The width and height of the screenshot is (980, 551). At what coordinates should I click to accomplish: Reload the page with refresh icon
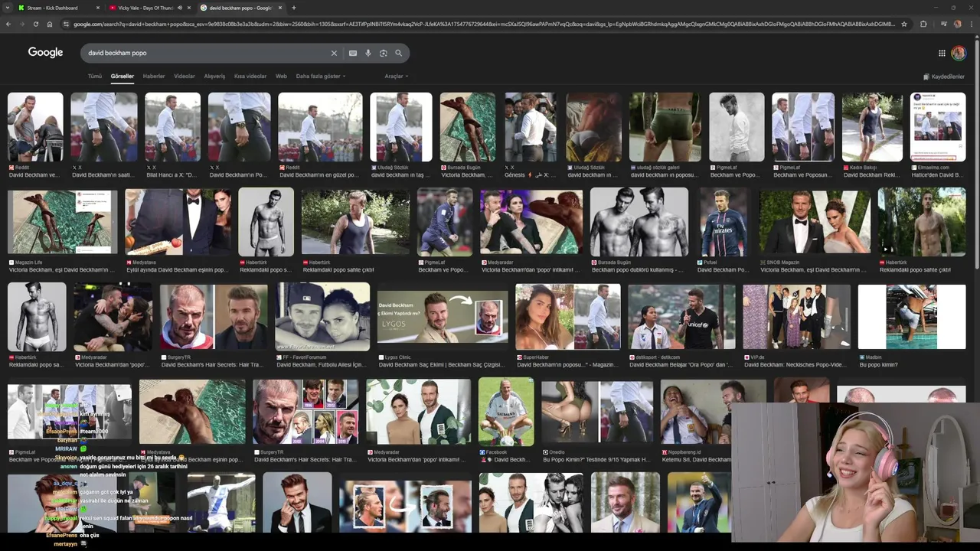[x=35, y=24]
